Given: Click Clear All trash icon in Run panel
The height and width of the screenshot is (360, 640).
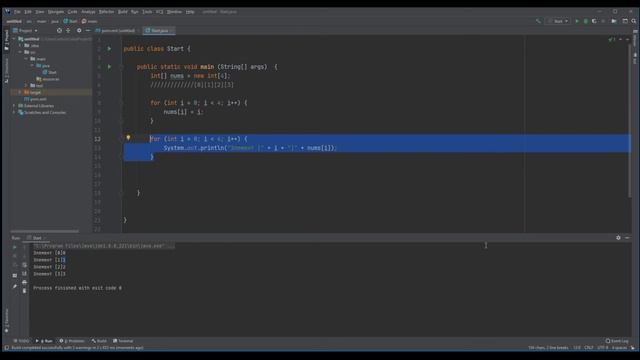Looking at the screenshot, I should pos(24,291).
